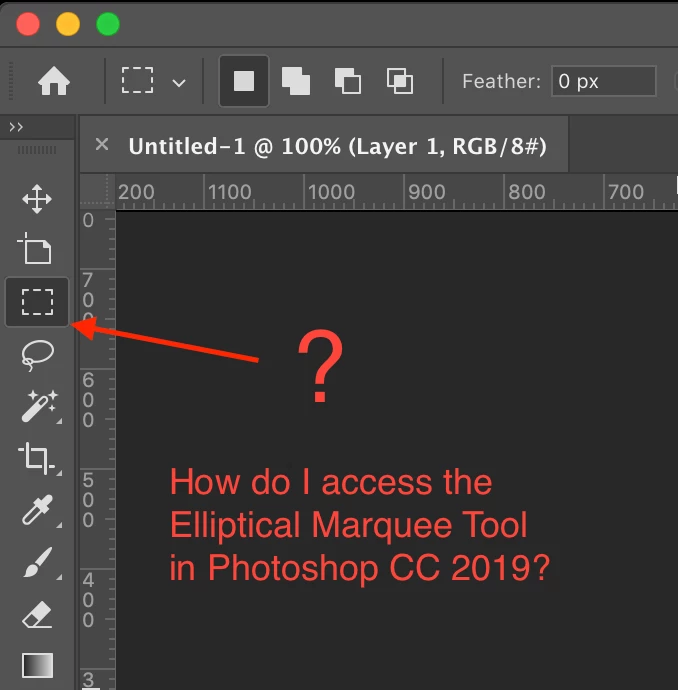Click the green fullscreen window button

click(108, 24)
